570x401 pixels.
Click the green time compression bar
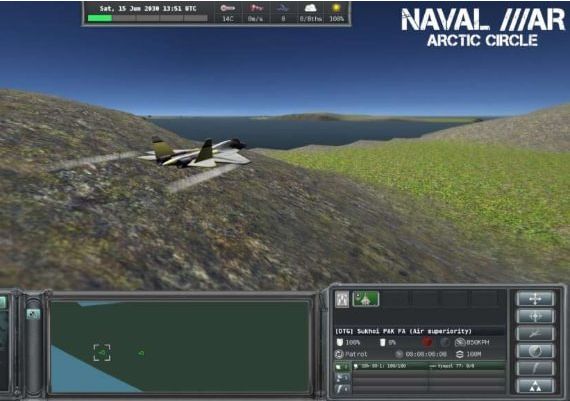(x=100, y=18)
